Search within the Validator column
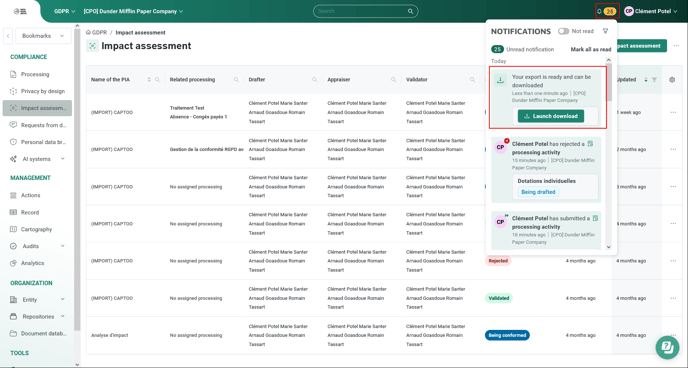Viewport: 688px width, 368px height. [x=472, y=79]
